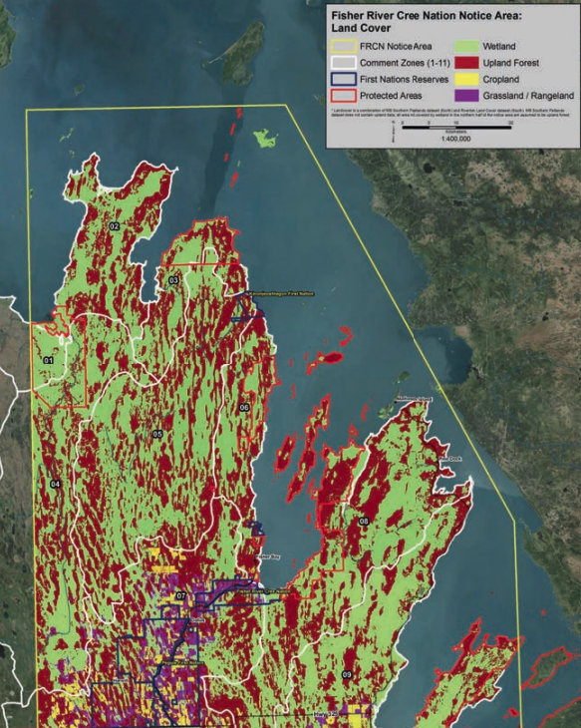Click the 'Pine Dock' map label

coord(449,459)
